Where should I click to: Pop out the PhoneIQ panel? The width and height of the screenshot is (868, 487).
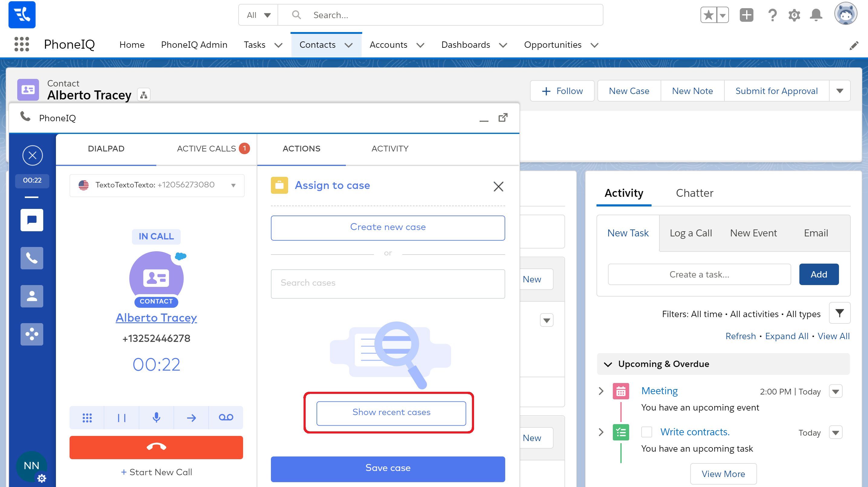point(503,118)
